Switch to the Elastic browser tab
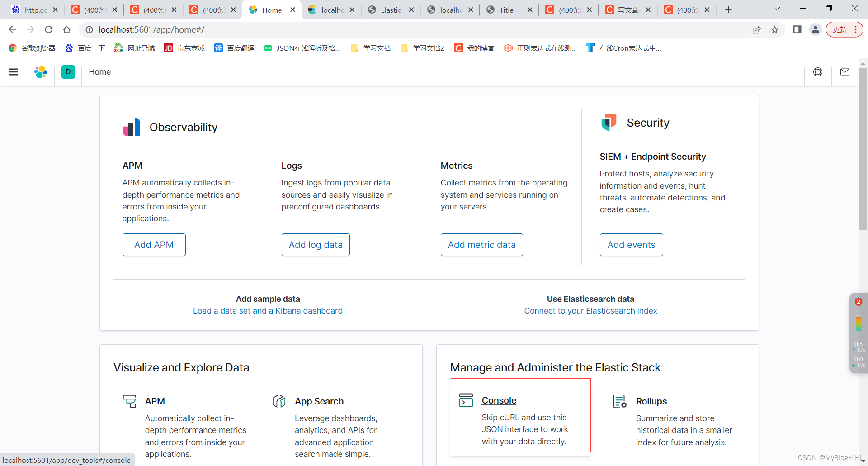868x466 pixels. (390, 10)
